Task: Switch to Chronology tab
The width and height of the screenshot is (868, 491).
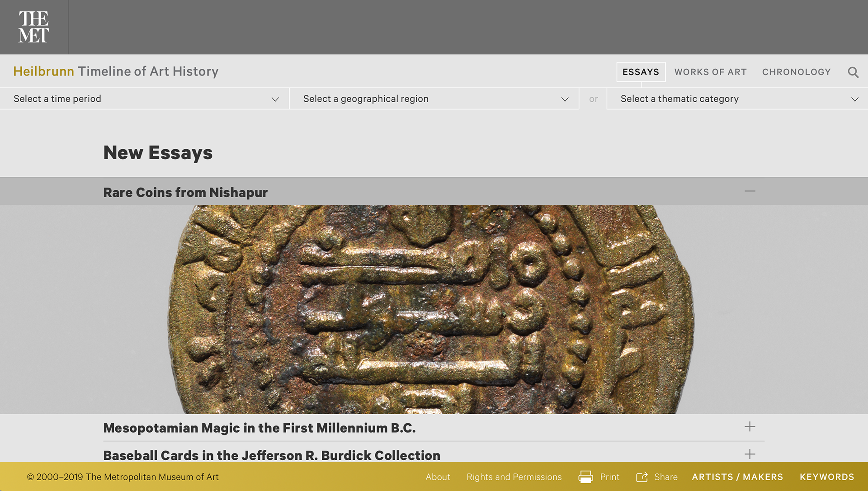Action: [796, 72]
